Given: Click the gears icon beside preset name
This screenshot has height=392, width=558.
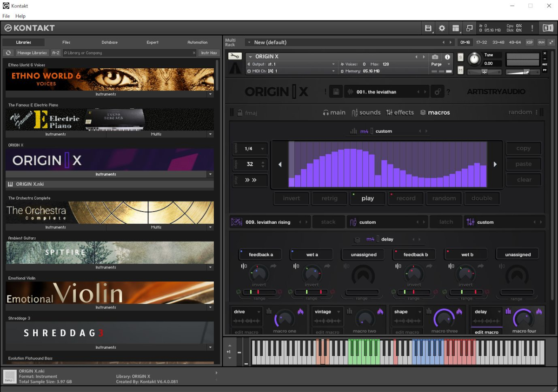Looking at the screenshot, I should coord(437,92).
